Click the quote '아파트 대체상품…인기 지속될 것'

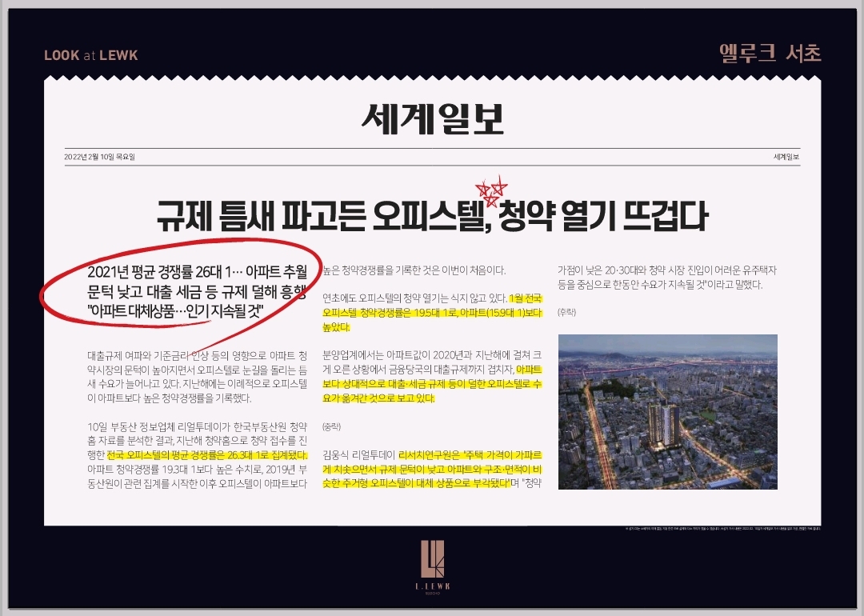pos(176,311)
